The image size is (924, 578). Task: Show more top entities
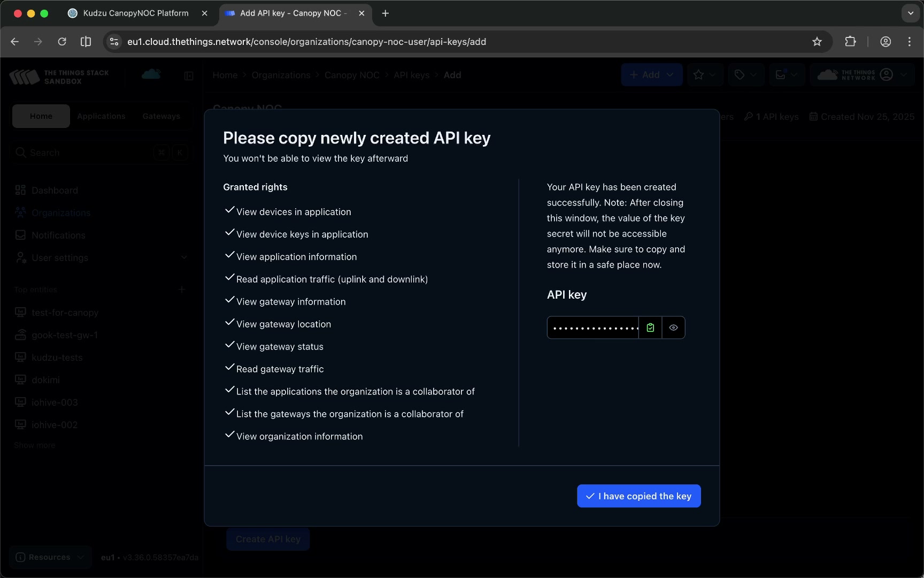click(35, 445)
